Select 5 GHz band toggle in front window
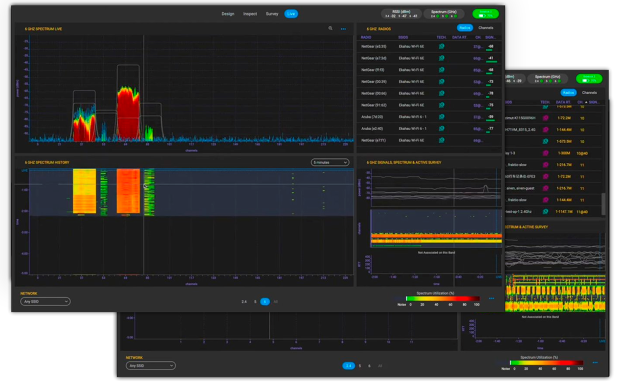 pyautogui.click(x=255, y=302)
